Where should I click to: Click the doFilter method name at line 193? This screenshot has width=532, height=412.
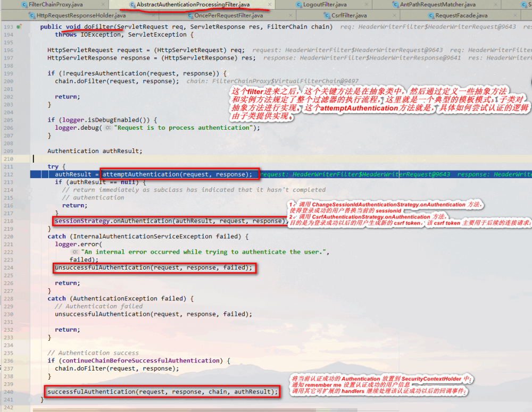tap(98, 27)
